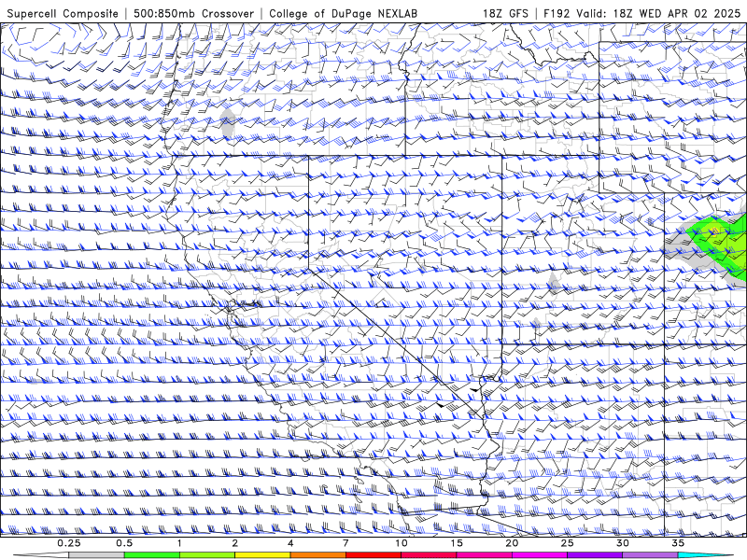
Task: Select the crimson 10–15 legend swatch
Action: (x=429, y=555)
